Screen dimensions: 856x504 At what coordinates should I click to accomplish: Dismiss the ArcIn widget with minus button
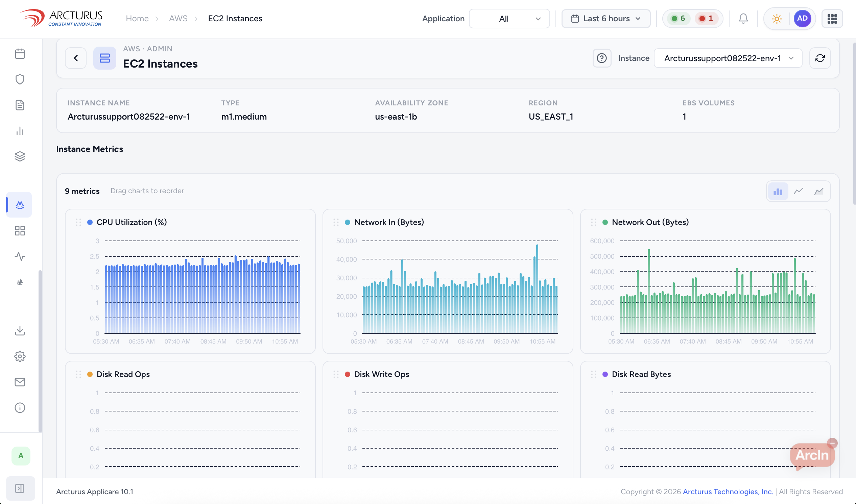click(x=832, y=443)
